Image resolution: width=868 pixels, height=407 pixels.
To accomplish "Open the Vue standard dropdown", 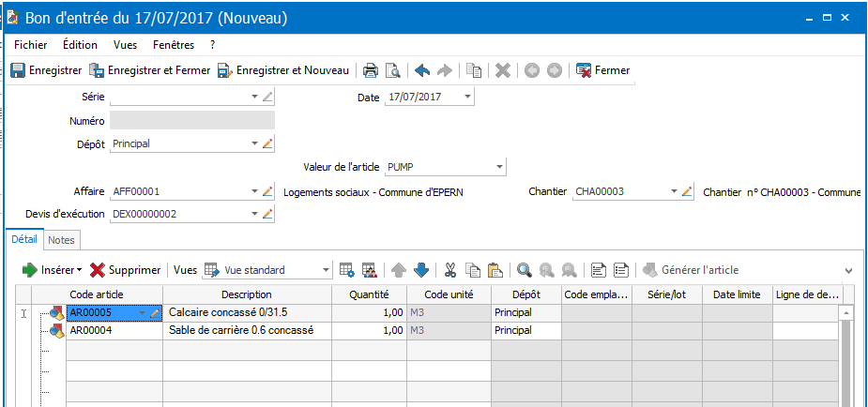I will tap(326, 270).
